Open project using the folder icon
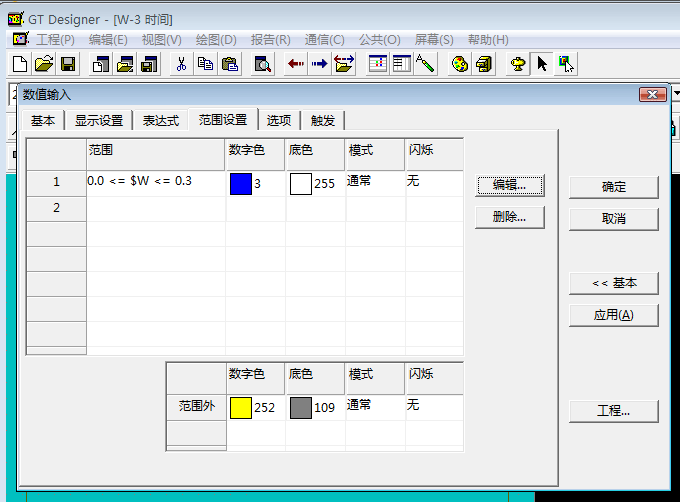This screenshot has width=680, height=502. tap(44, 64)
